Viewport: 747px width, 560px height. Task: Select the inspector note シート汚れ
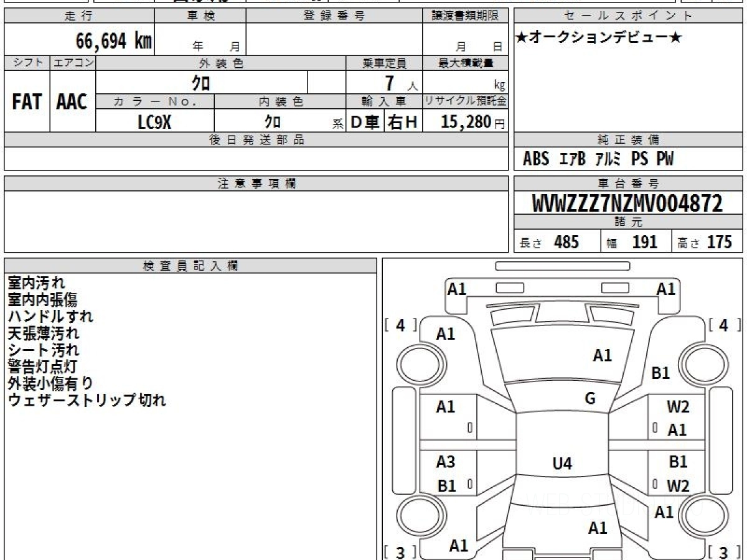[x=43, y=350]
